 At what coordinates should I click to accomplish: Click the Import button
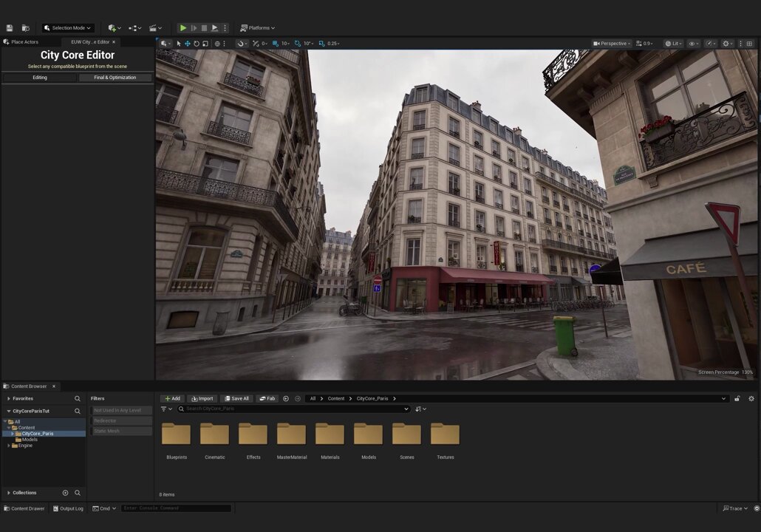pyautogui.click(x=202, y=398)
